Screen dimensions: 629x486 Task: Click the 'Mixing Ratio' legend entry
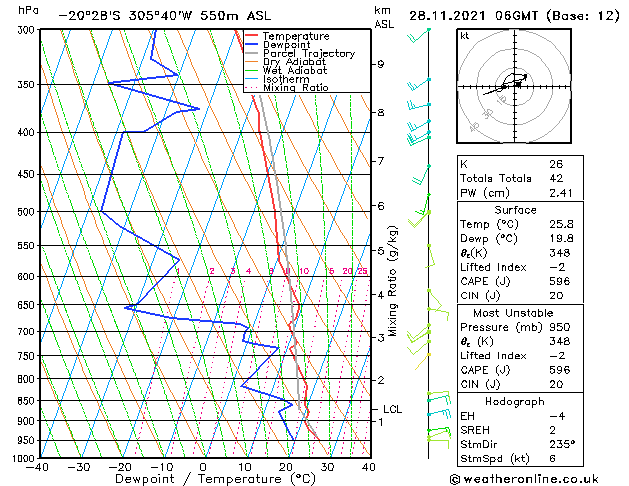pos(287,87)
